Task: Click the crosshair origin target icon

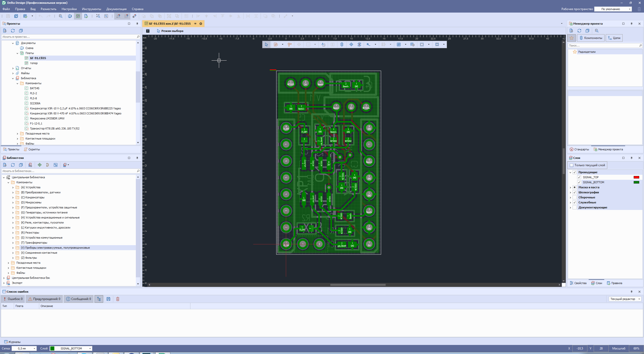Action: coord(351,45)
